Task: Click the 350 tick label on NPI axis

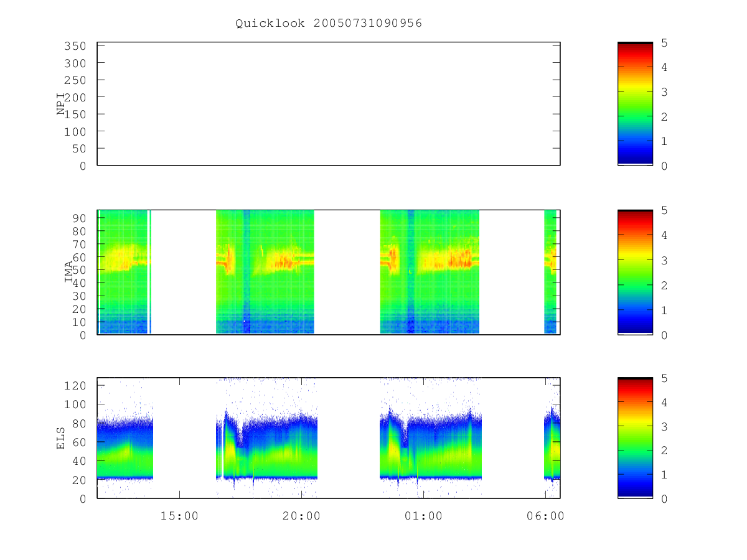Action: coord(76,46)
